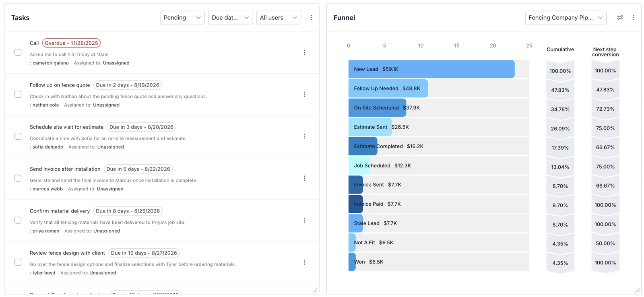Open Funnel widget options menu

pos(634,18)
